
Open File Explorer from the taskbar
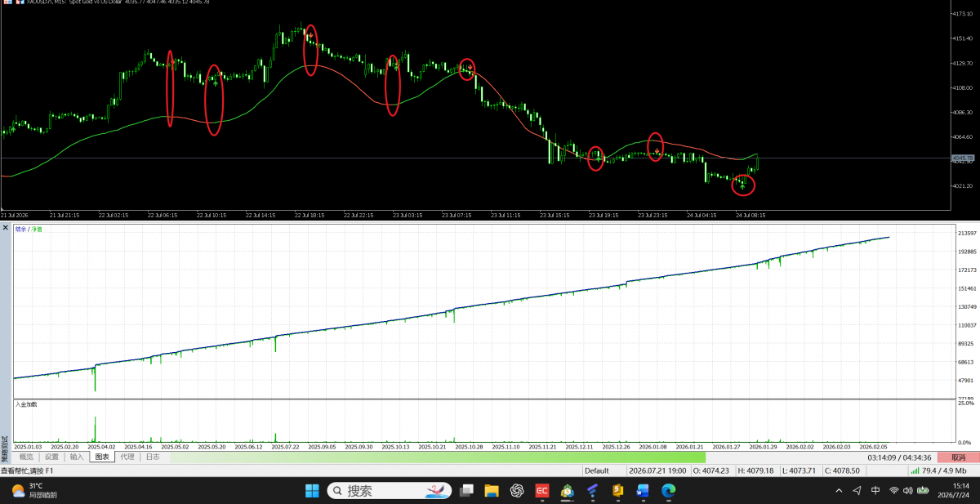click(x=492, y=491)
